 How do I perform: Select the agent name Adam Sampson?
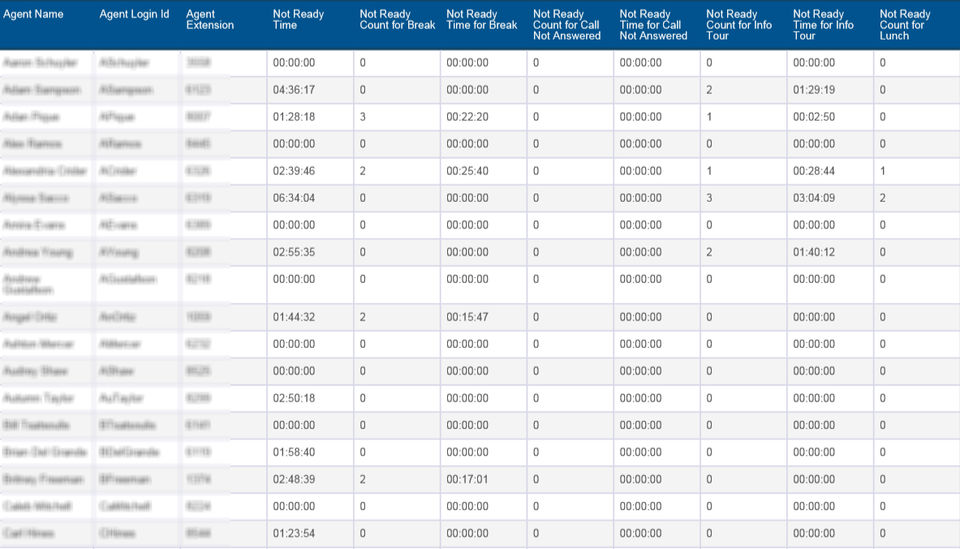[42, 90]
